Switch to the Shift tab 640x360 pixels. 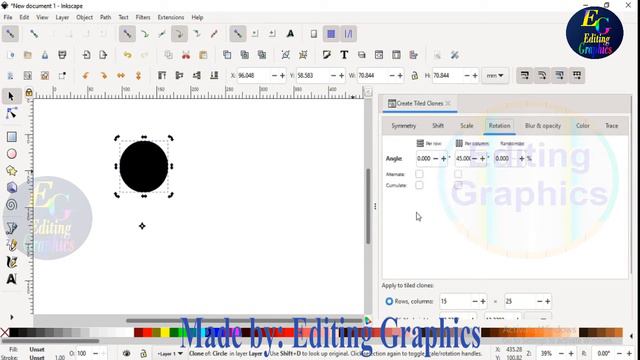[438, 126]
